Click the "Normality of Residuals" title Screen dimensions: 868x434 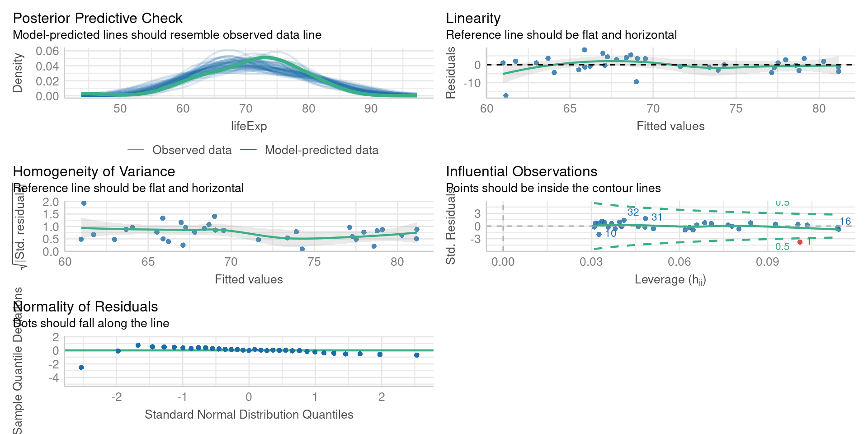[x=86, y=307]
